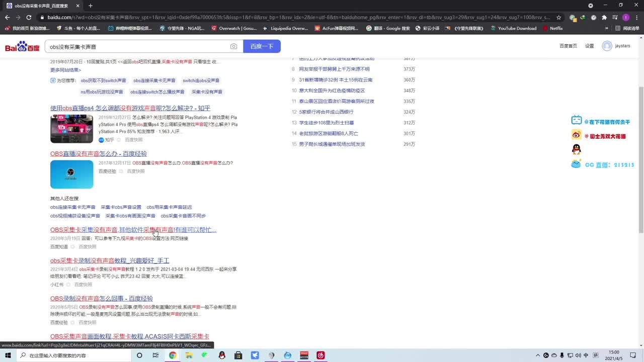Click the Windows taskbar search box
This screenshot has height=362, width=644.
(x=73, y=355)
